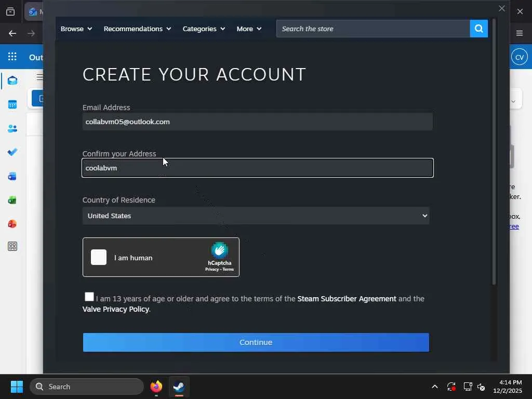Click the muted volume tray icon
The image size is (532, 399).
(x=481, y=387)
